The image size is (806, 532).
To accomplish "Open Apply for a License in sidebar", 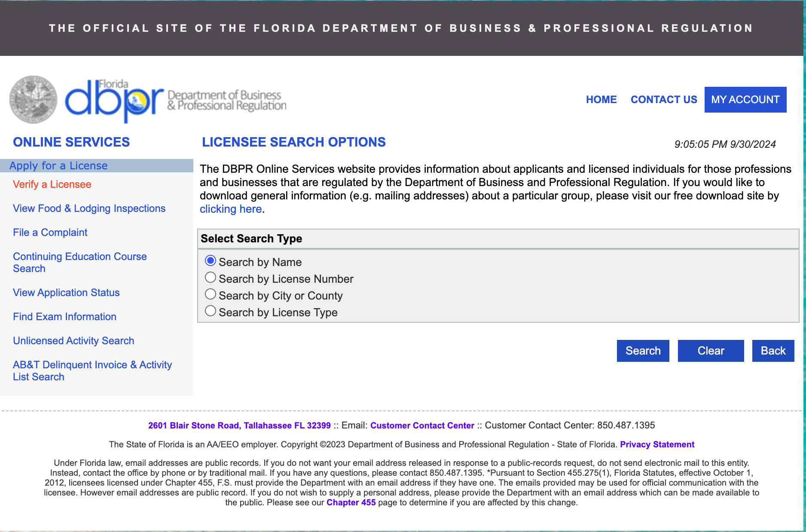I will click(58, 166).
